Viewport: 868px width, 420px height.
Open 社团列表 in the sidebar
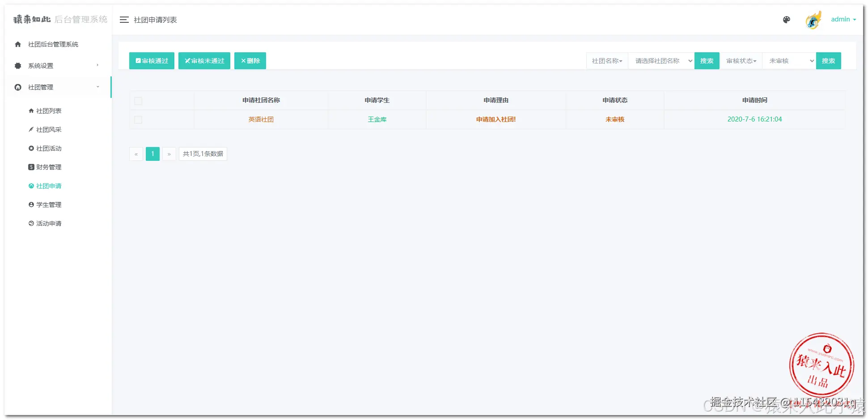pos(49,111)
